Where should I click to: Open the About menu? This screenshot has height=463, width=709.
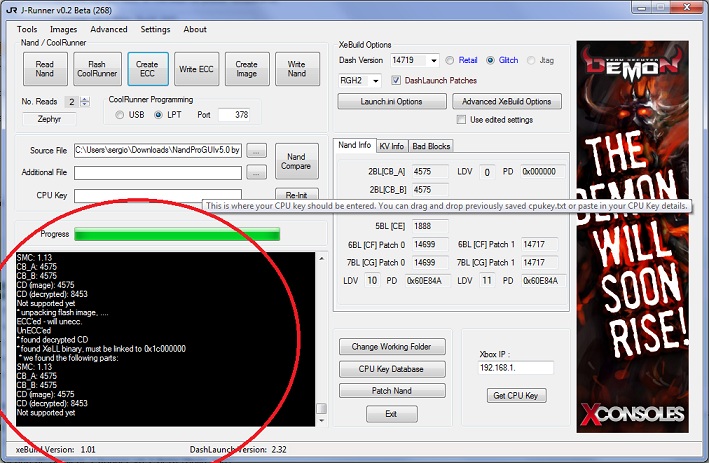[x=195, y=29]
